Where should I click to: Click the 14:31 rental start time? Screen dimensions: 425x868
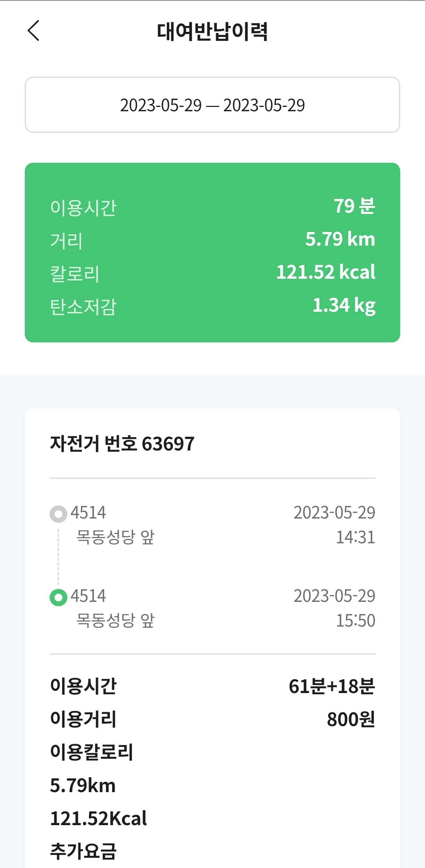(355, 537)
